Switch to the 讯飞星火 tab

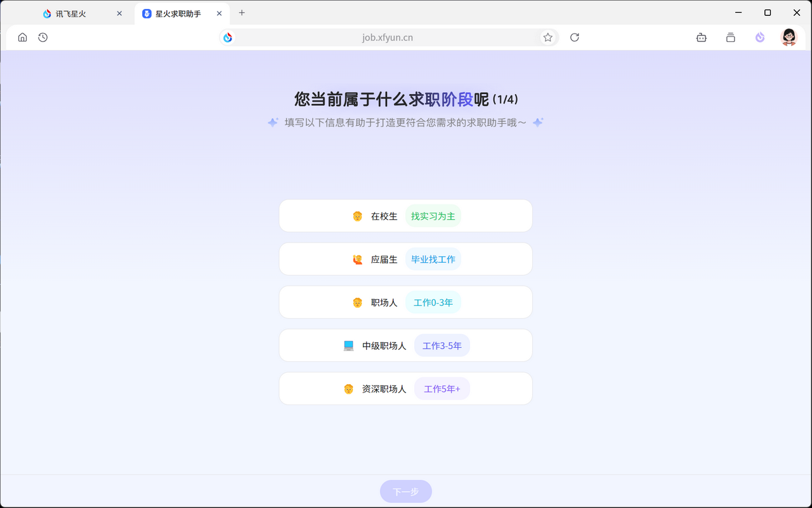click(70, 13)
